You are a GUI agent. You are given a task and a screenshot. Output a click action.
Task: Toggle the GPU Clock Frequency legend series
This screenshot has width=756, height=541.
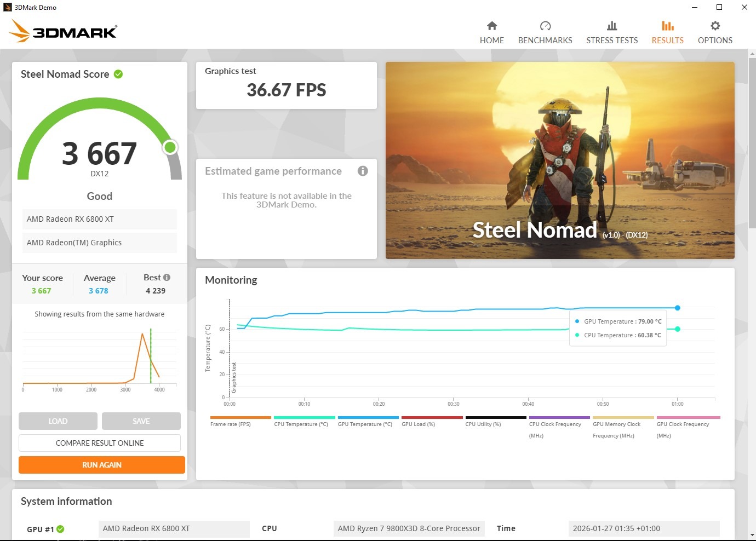[x=688, y=427]
